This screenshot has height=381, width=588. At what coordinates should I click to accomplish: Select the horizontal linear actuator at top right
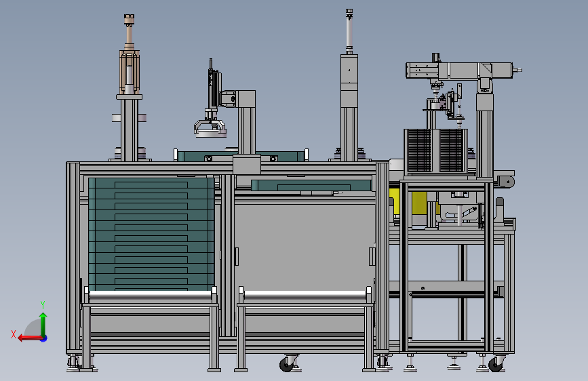click(x=461, y=71)
